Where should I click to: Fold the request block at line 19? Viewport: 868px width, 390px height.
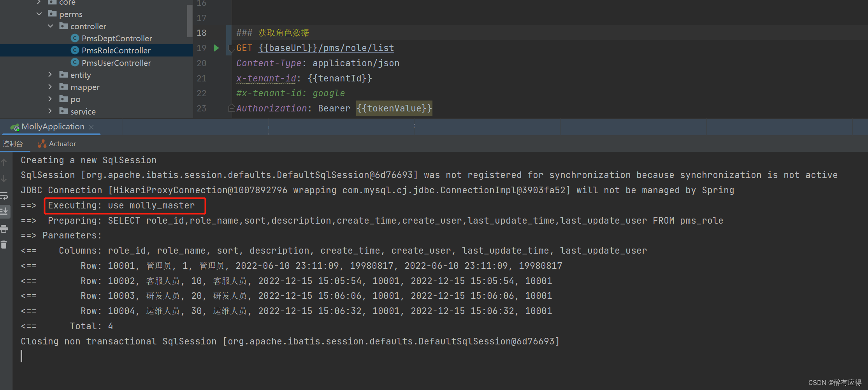232,48
